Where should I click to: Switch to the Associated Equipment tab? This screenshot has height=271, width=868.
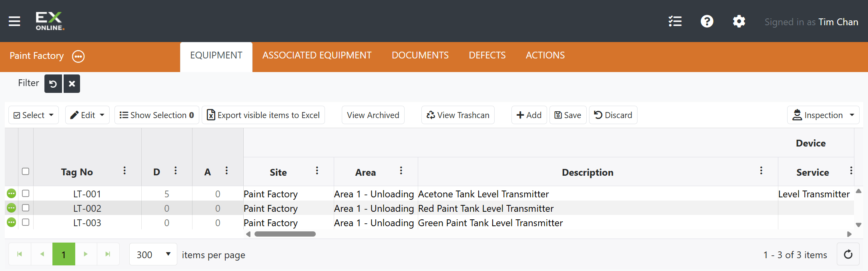317,56
